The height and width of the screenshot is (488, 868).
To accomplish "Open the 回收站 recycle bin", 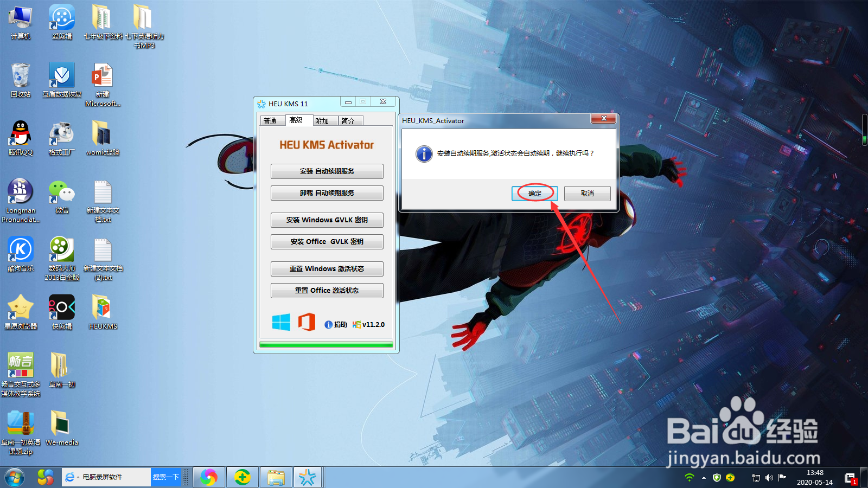I will 21,81.
